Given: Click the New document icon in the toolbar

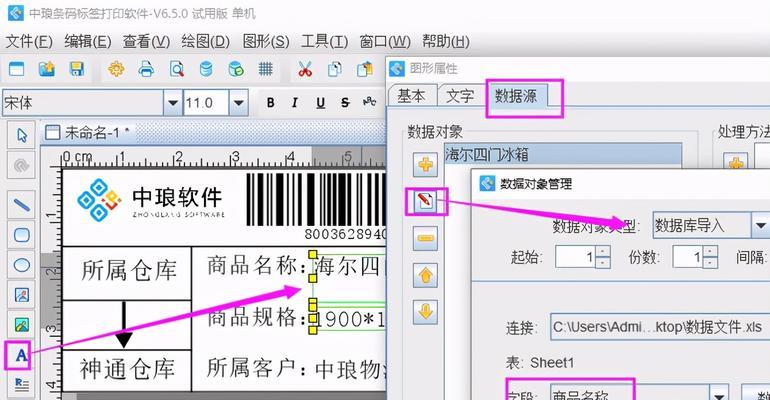Looking at the screenshot, I should pyautogui.click(x=16, y=69).
